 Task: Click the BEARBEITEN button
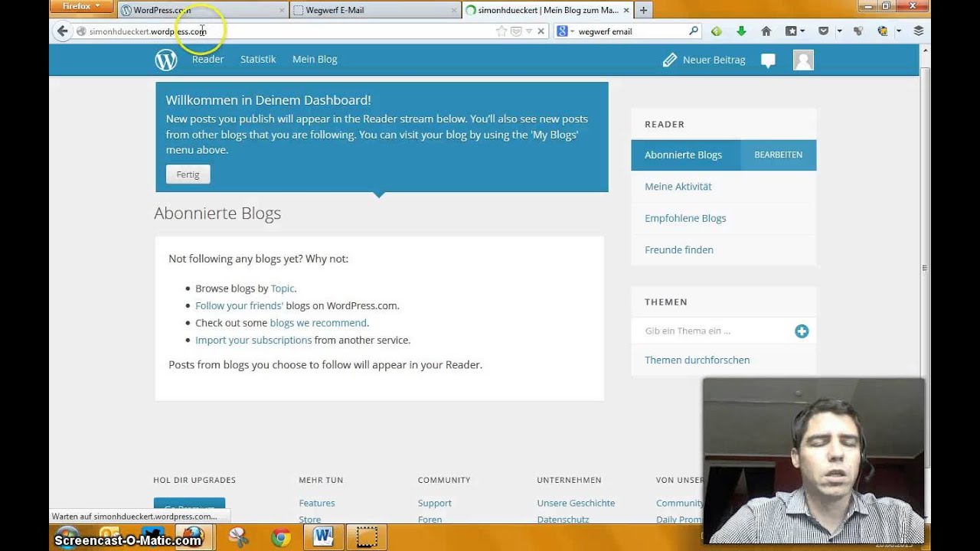[x=779, y=155]
